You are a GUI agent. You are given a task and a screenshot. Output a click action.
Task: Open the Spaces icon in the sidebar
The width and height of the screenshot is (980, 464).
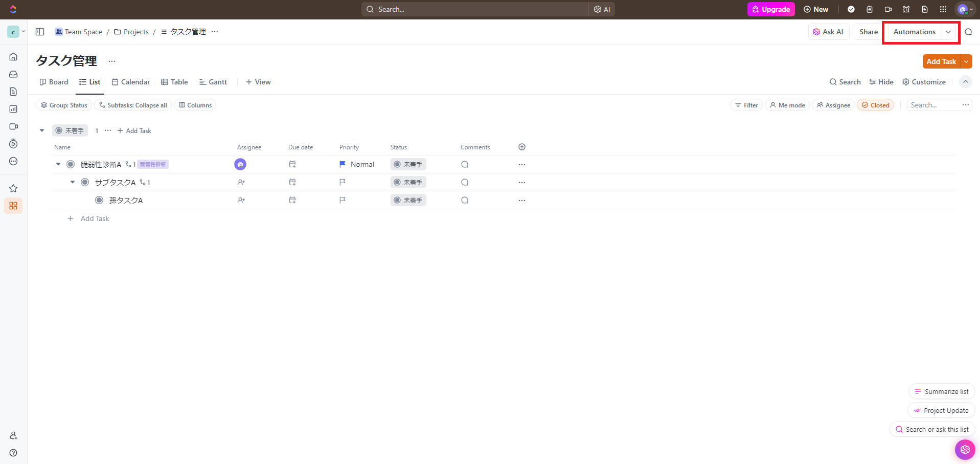coord(13,206)
